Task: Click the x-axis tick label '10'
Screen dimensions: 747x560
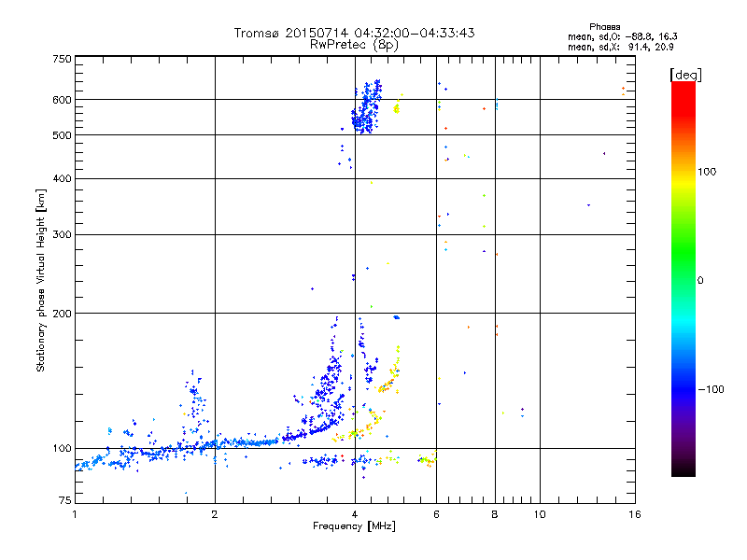Action: click(x=540, y=514)
